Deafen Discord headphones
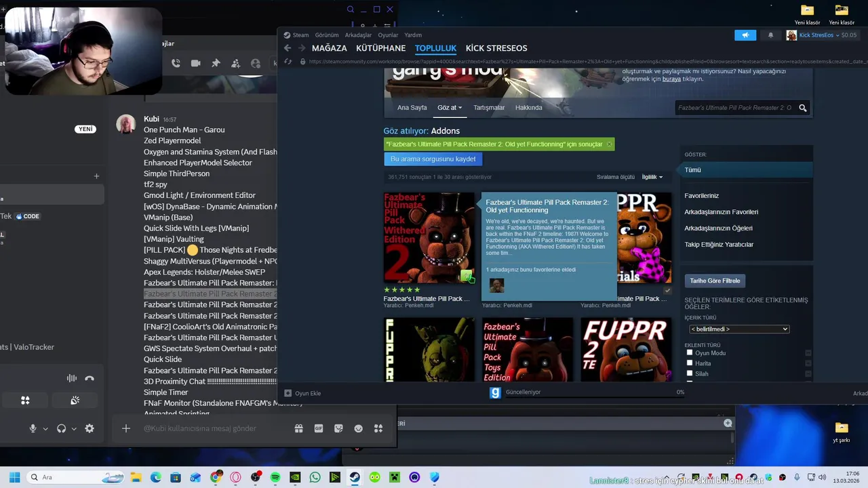 [x=62, y=428]
